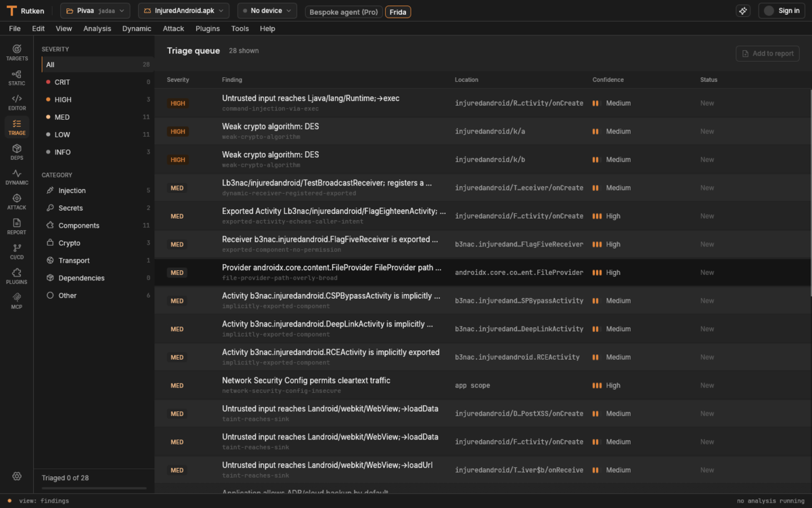Select the Runtime exec command injection finding

[482, 103]
